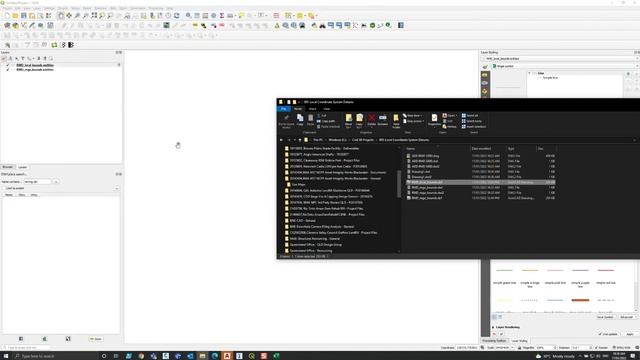
Task: Open the Data Source Manager
Action: click(7, 25)
